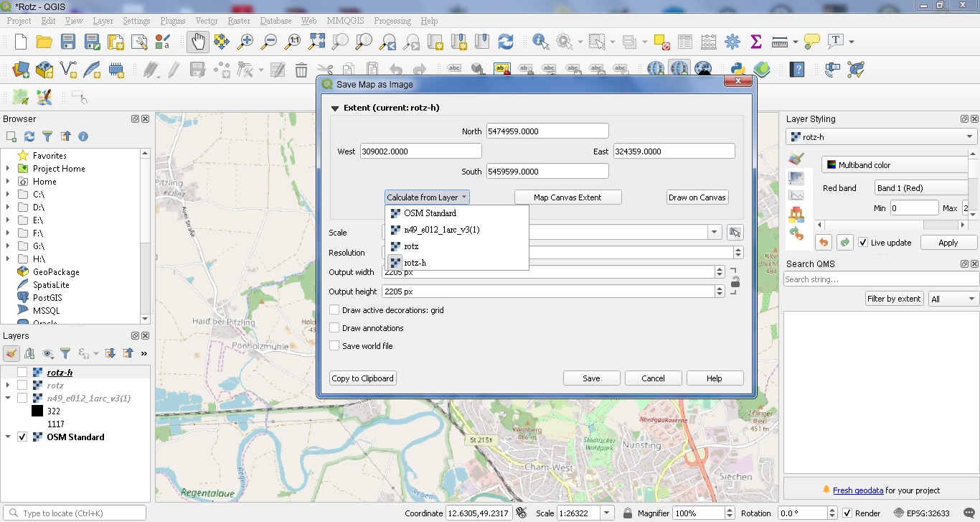The image size is (980, 522).
Task: Expand the rotz layer in Layers panel
Action: pos(8,385)
